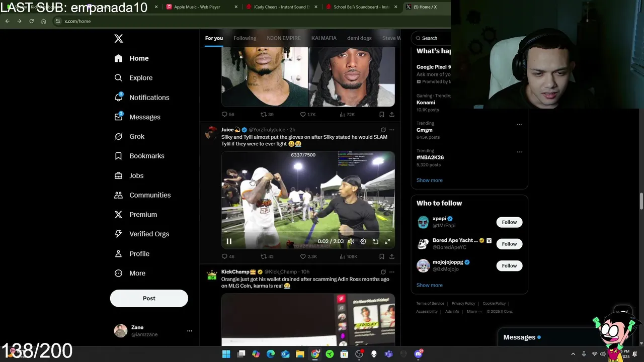Viewport: 644px width, 362px height.
Task: Open Zane account menu dots
Action: tap(190, 331)
